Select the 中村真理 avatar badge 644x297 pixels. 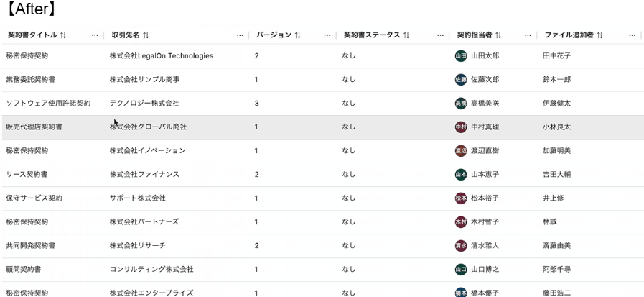pos(461,127)
